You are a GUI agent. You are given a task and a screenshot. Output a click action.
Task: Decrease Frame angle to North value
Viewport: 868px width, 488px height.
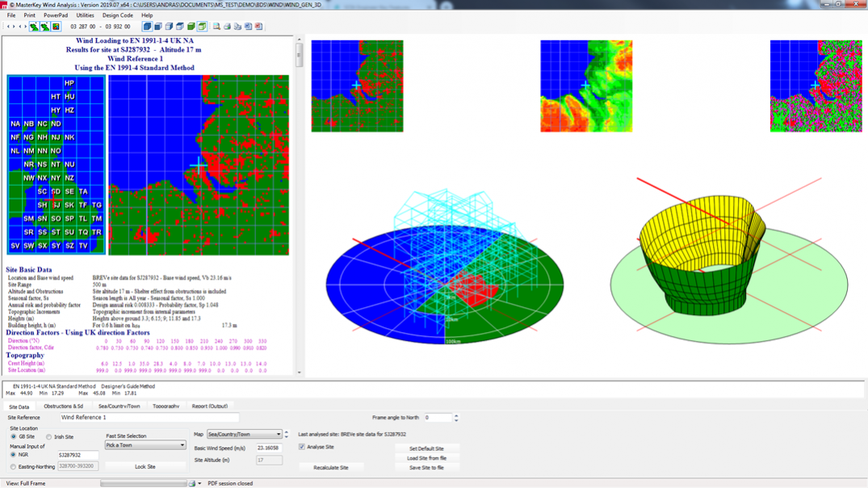click(x=456, y=420)
